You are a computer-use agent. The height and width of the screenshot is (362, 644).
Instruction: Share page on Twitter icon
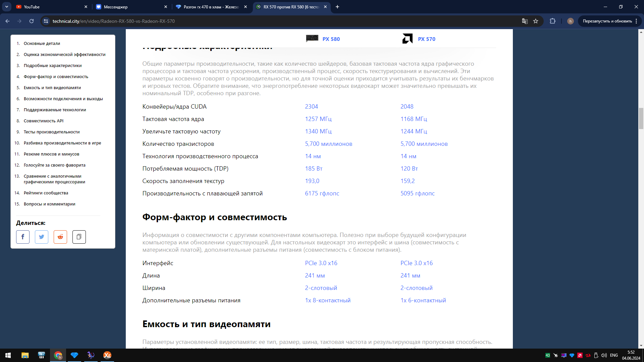[x=42, y=237]
